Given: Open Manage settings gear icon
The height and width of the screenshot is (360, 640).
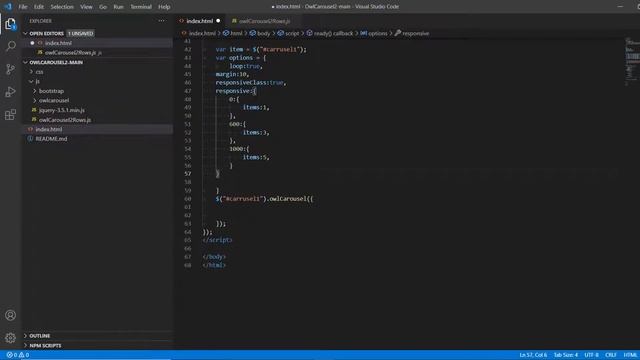Looking at the screenshot, I should coord(11,338).
